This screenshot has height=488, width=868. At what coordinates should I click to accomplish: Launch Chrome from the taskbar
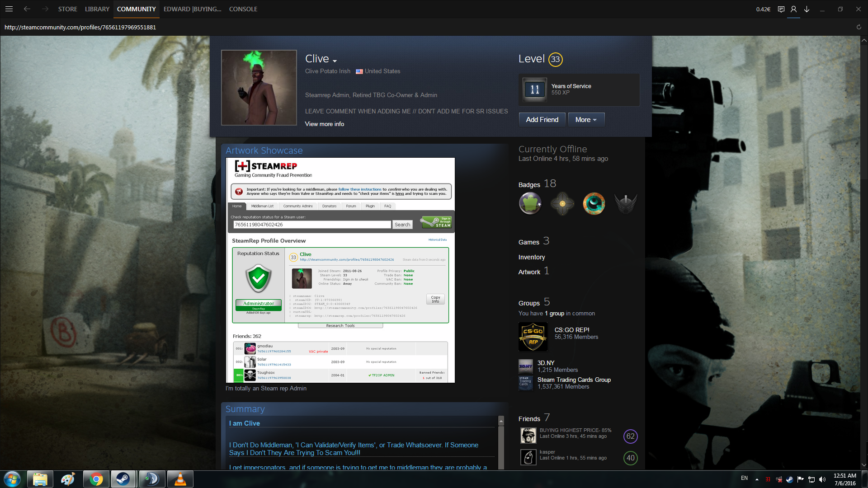[96, 479]
